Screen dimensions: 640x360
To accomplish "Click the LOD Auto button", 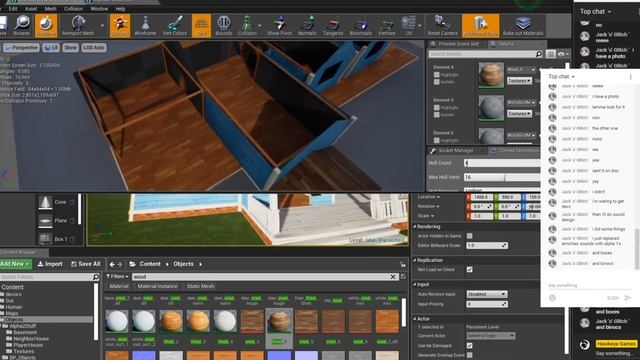I will click(x=93, y=48).
